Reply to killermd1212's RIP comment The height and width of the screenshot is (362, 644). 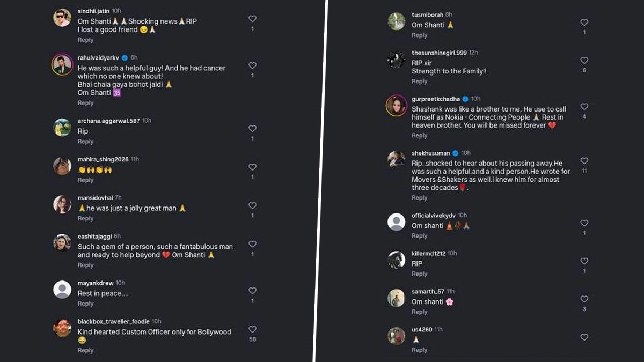[x=420, y=274]
